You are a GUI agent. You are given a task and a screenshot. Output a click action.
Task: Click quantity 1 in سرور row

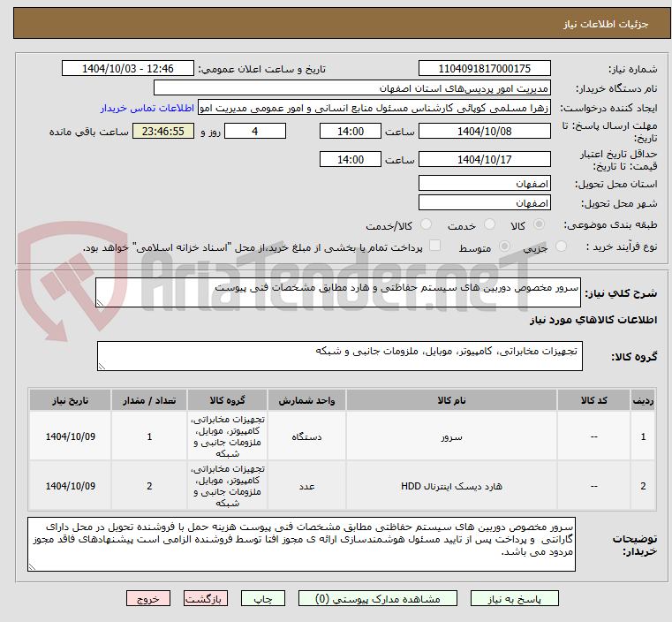click(x=149, y=436)
